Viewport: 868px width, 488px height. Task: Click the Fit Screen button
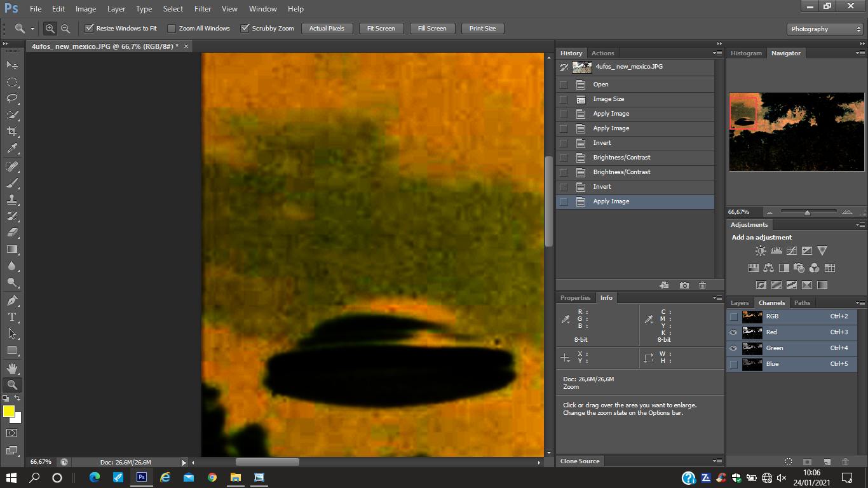381,29
